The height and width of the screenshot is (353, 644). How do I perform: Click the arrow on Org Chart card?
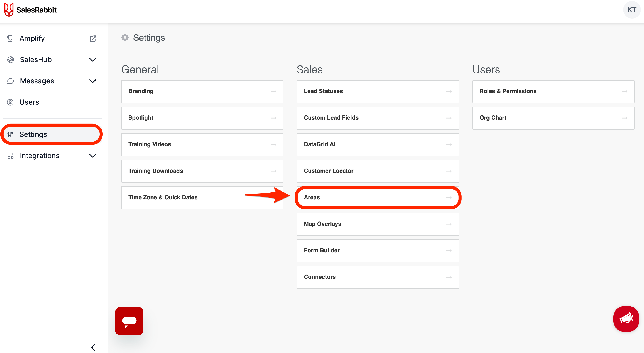pos(625,118)
